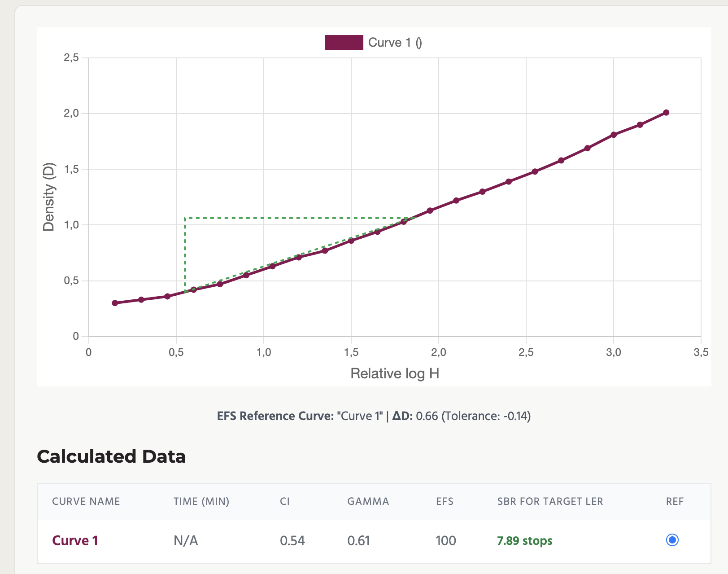Toggle the Curve 1 legend label
728x574 pixels.
(x=395, y=43)
